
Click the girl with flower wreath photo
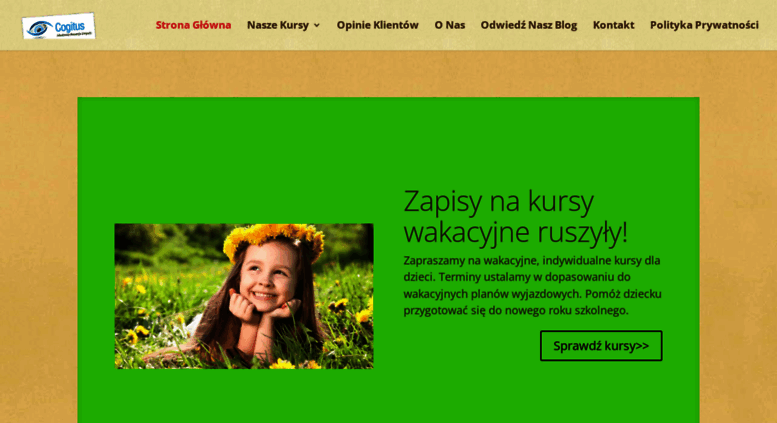point(244,296)
